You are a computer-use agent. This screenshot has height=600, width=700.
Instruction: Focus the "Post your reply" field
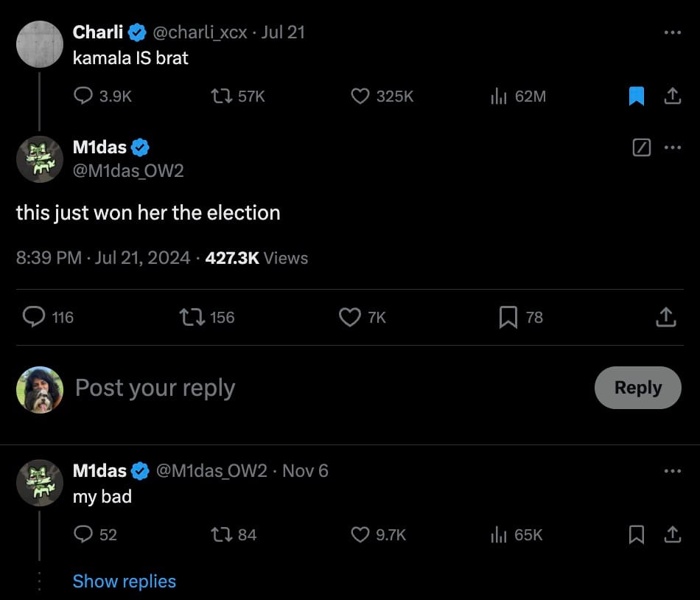click(x=295, y=388)
